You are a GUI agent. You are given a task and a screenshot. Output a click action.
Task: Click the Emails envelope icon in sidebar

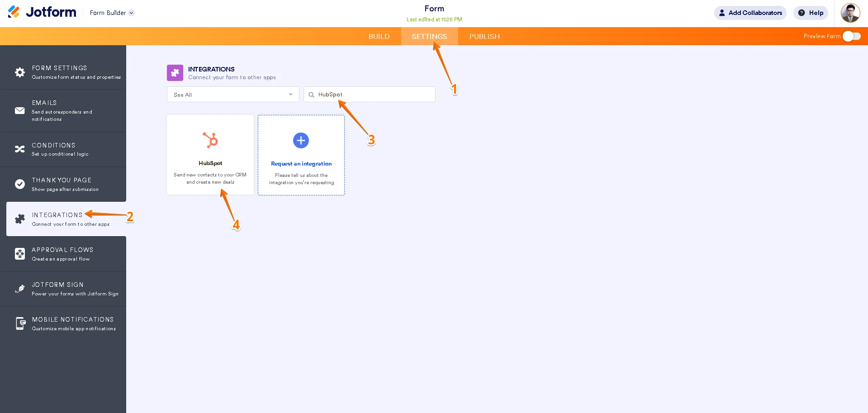19,111
